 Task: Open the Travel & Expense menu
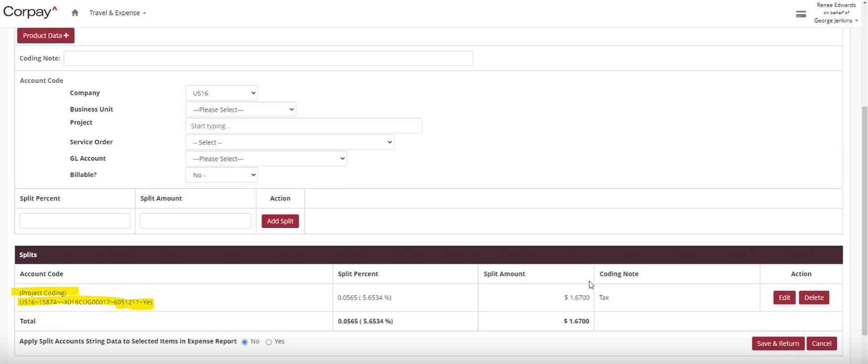(x=118, y=13)
